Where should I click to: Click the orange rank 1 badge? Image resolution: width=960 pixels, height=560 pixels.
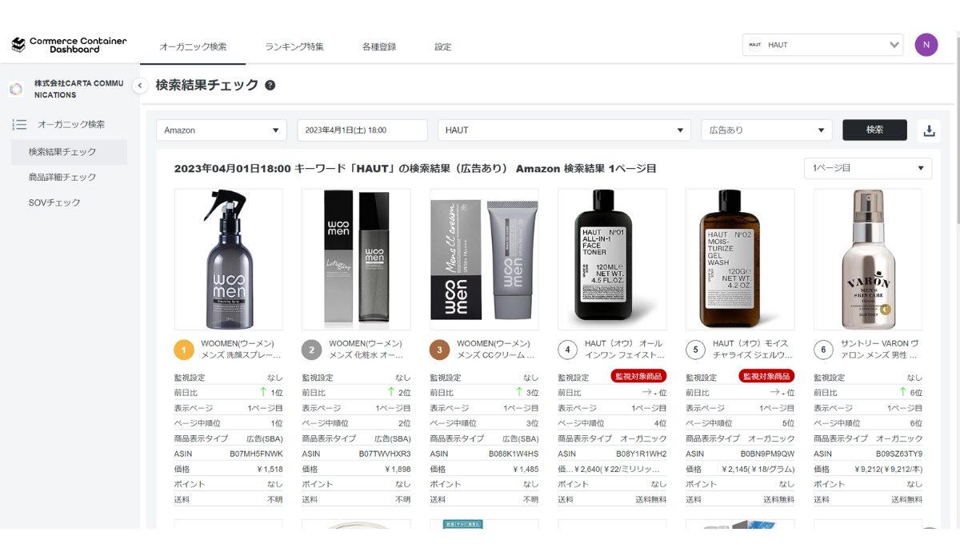(x=184, y=350)
